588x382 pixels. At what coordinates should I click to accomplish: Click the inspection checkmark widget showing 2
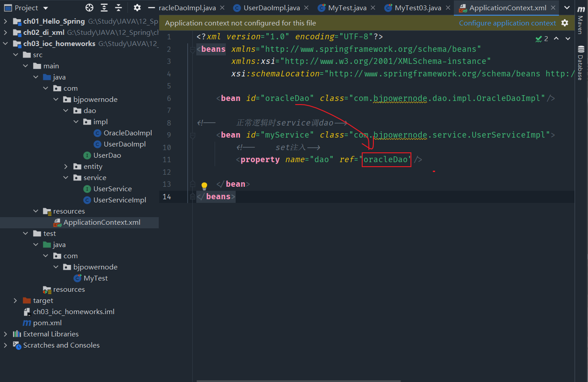click(541, 39)
